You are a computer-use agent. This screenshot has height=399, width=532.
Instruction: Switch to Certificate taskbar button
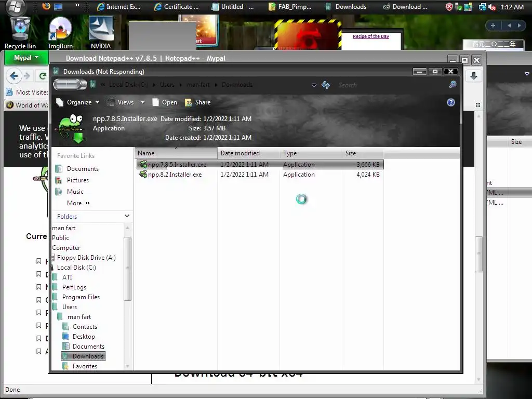(x=177, y=7)
